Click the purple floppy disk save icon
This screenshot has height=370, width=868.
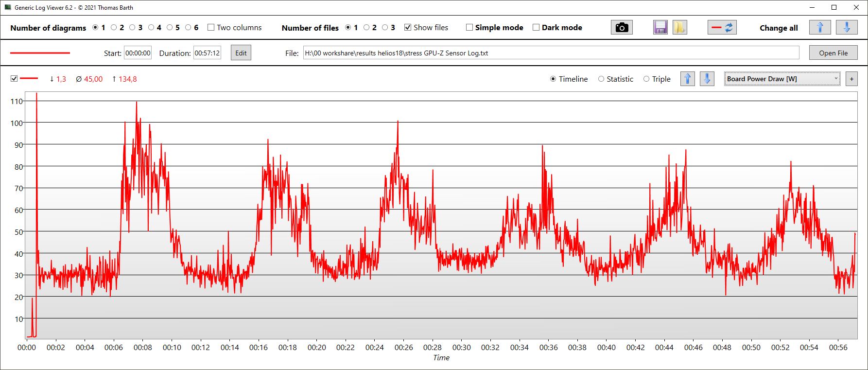click(660, 28)
